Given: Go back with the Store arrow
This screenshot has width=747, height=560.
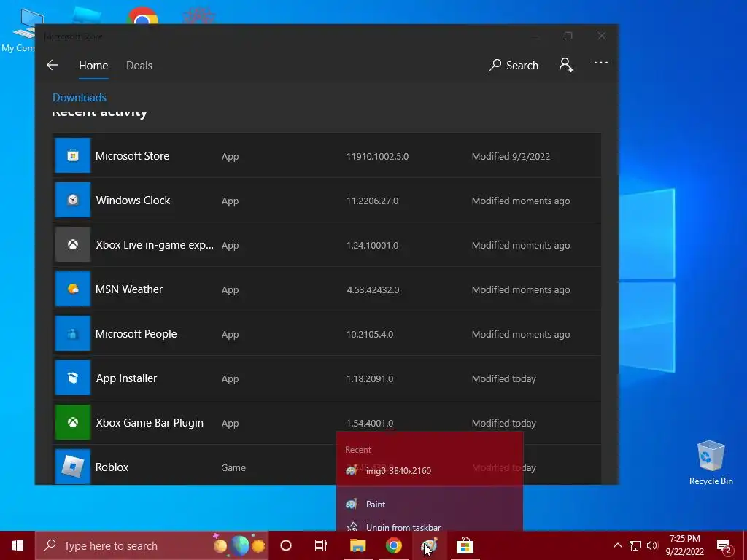Looking at the screenshot, I should click(x=53, y=65).
